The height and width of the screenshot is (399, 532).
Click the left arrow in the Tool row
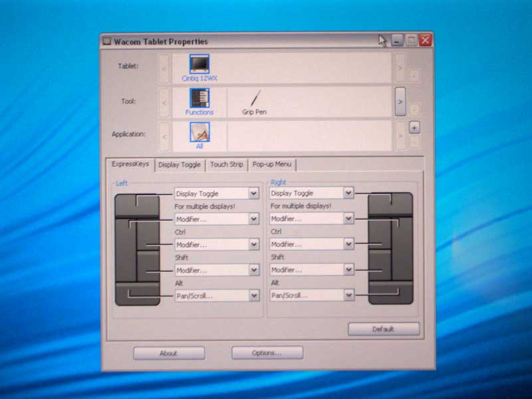click(164, 102)
